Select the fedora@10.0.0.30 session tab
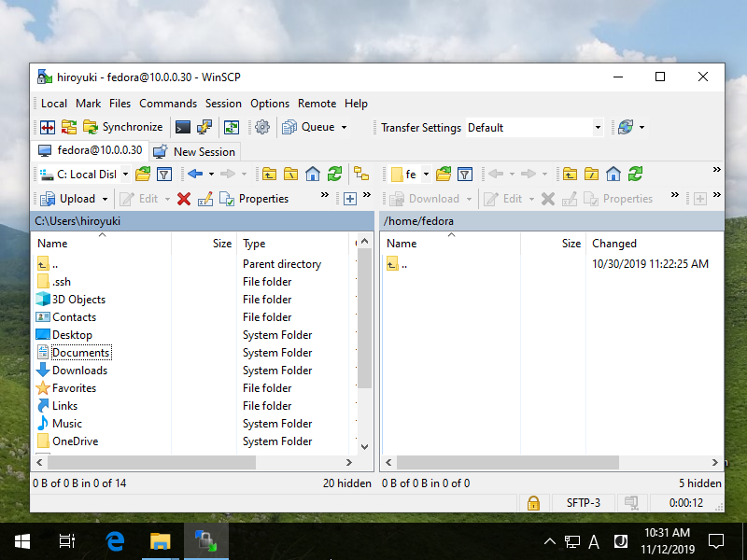 point(91,150)
